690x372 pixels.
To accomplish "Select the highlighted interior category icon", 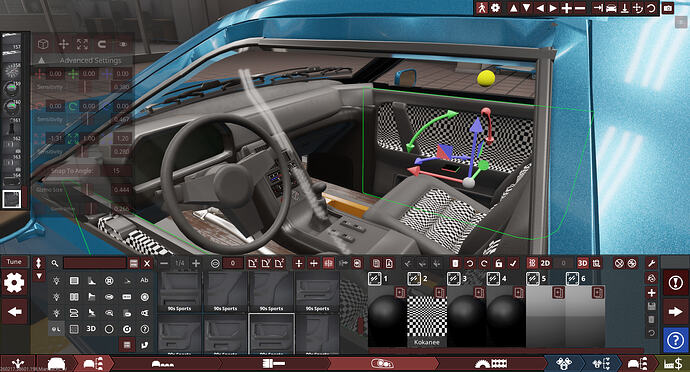I will pos(56,329).
